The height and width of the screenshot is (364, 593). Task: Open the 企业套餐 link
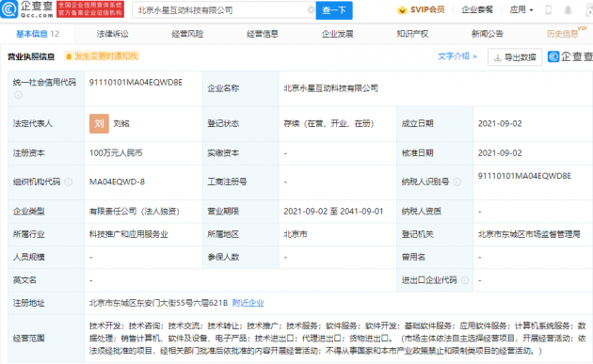coord(477,9)
